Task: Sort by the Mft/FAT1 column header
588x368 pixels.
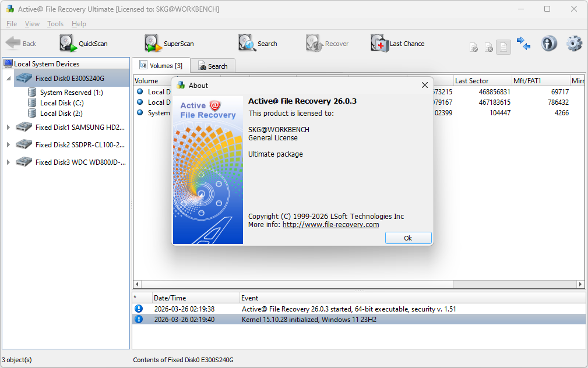Action: click(x=541, y=80)
